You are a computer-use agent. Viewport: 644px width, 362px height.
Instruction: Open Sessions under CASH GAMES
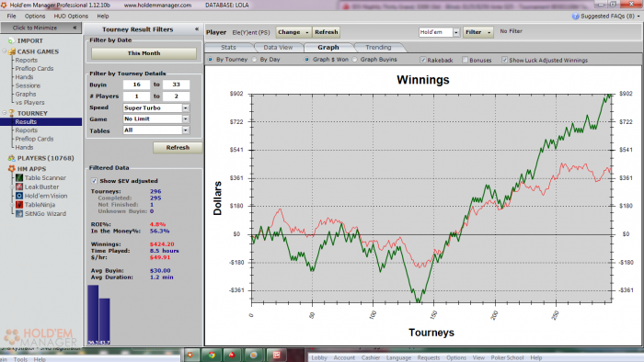click(x=28, y=85)
